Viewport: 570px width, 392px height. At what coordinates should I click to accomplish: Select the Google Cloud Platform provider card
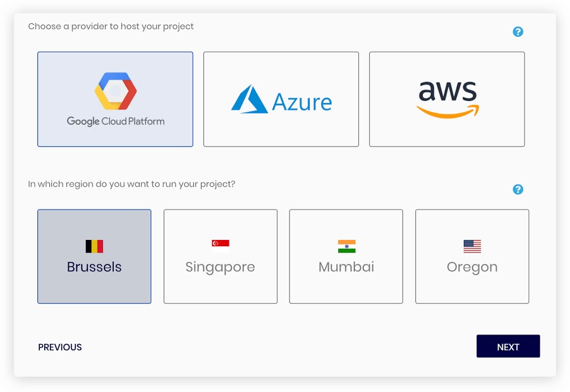click(x=115, y=99)
